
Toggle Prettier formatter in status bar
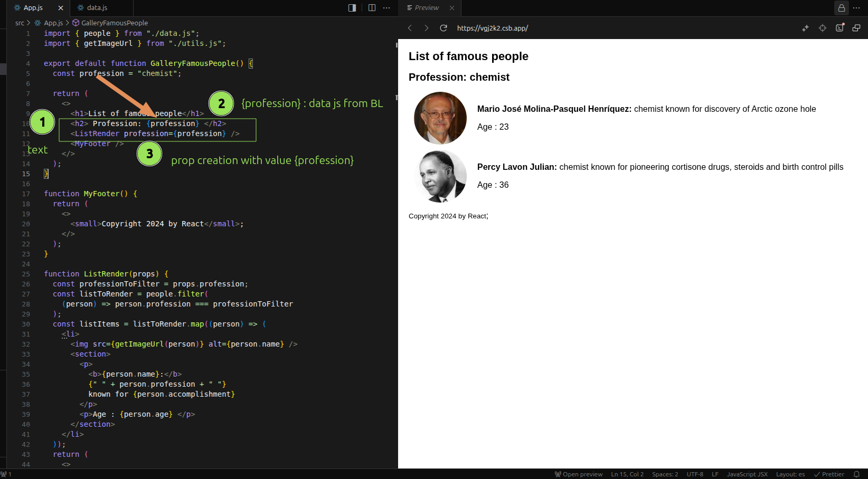click(x=829, y=474)
